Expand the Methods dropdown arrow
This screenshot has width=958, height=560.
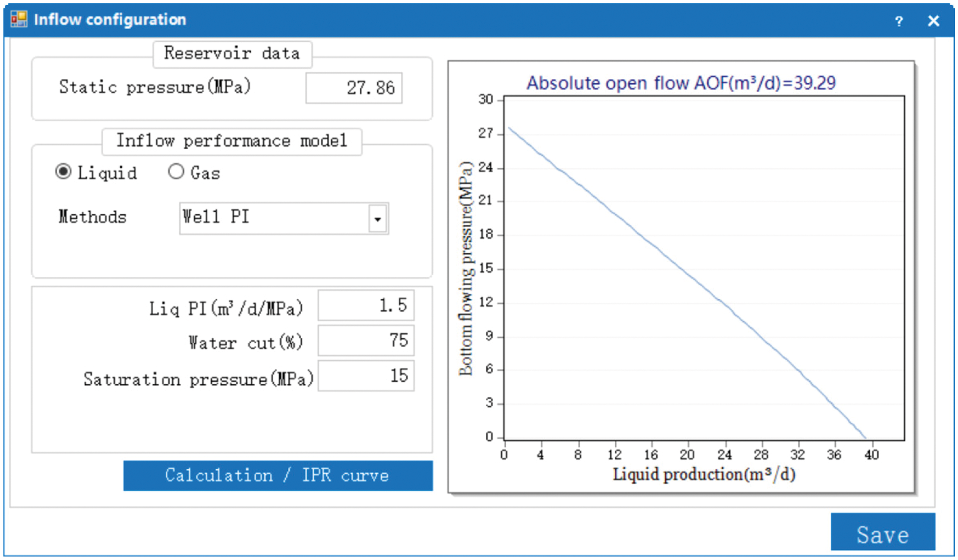[378, 218]
